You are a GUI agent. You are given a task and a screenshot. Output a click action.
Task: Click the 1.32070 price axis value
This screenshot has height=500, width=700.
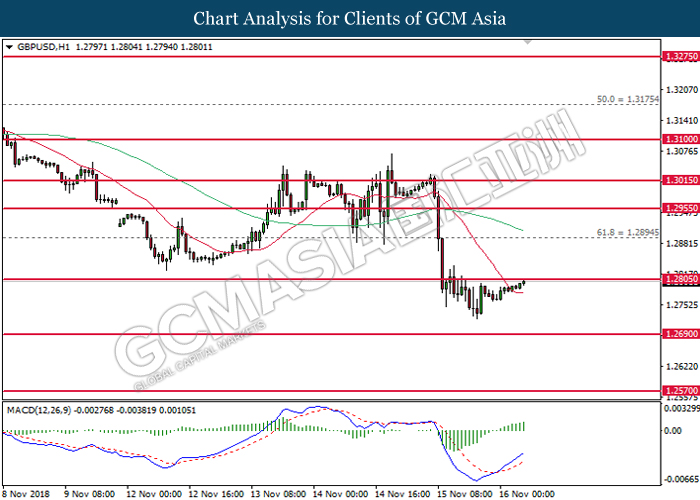click(682, 90)
